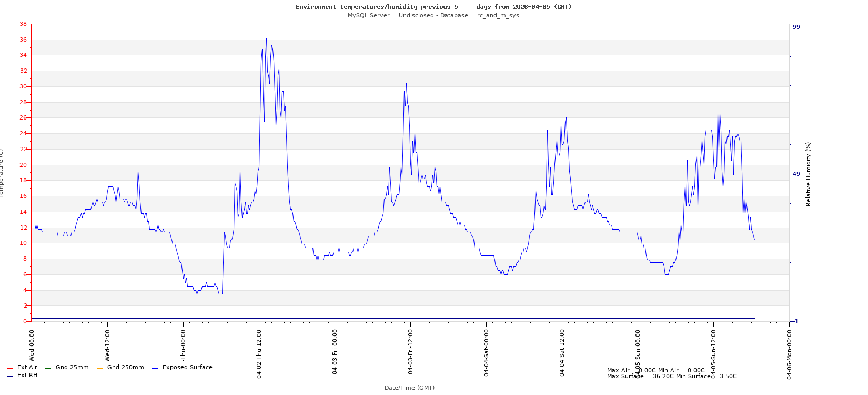868x395 pixels.
Task: Click the green Gnd 25mm legend marker
Action: pos(48,368)
